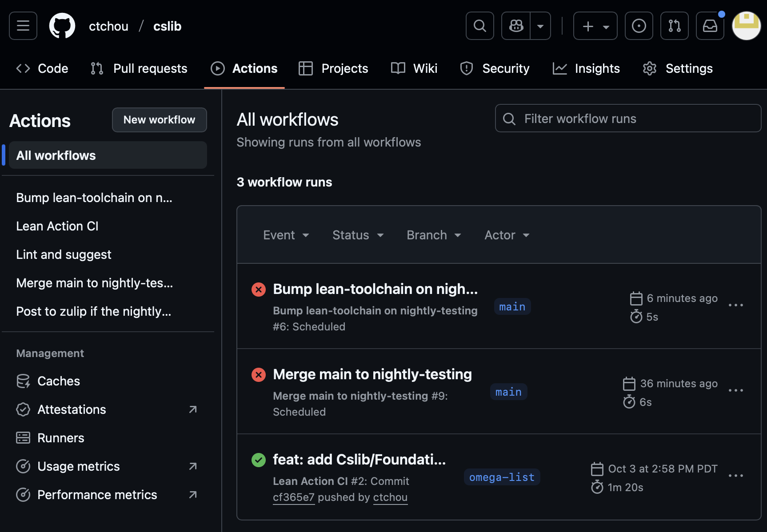Open the pull requests icon in header
This screenshot has width=767, height=532.
[674, 26]
